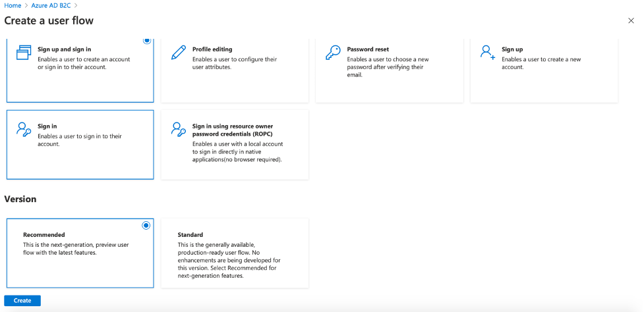Choose the Standard version card

(x=235, y=253)
